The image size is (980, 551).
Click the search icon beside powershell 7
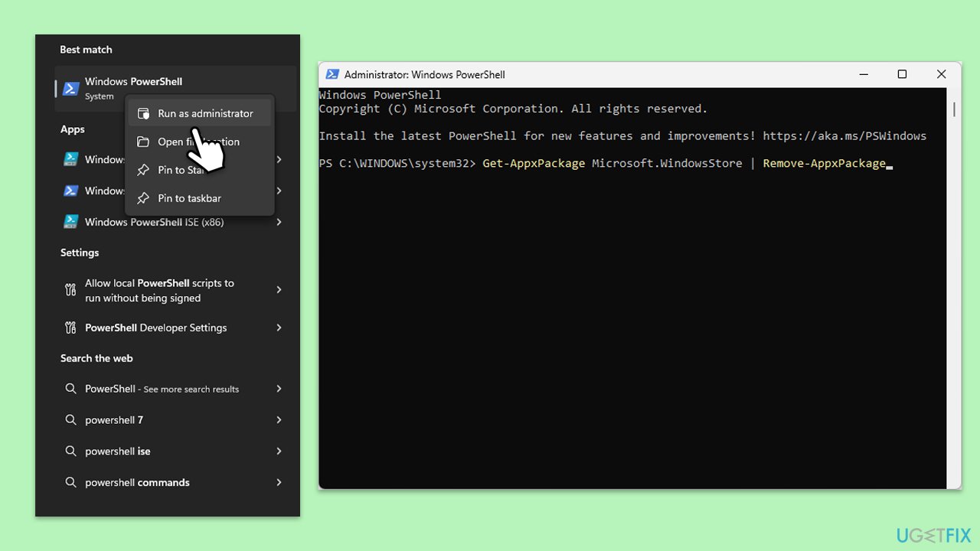[70, 420]
